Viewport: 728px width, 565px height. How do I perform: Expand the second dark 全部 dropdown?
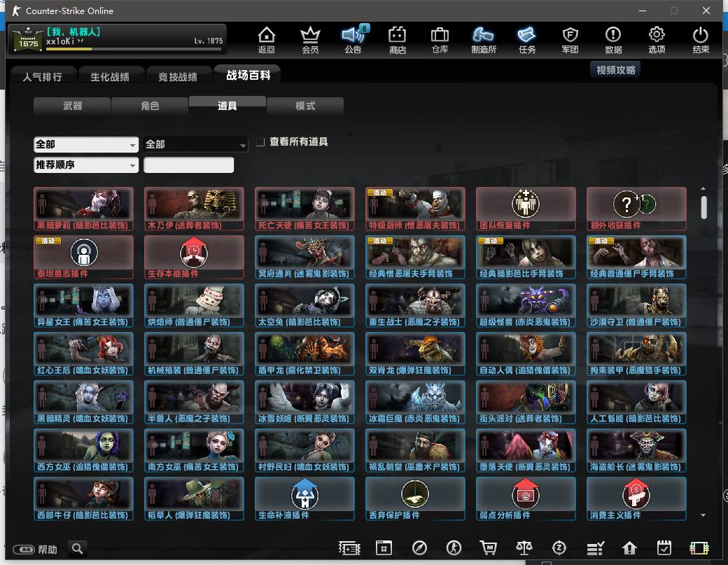coord(195,144)
